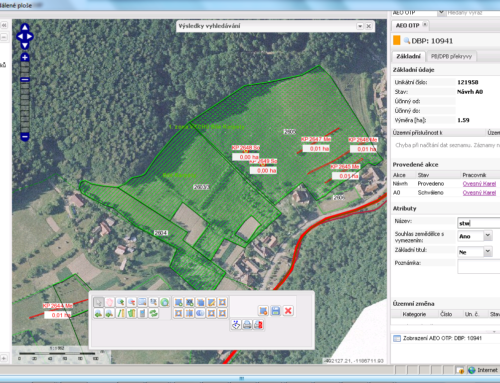Click the blue dotted snapping tool icon

[236, 325]
